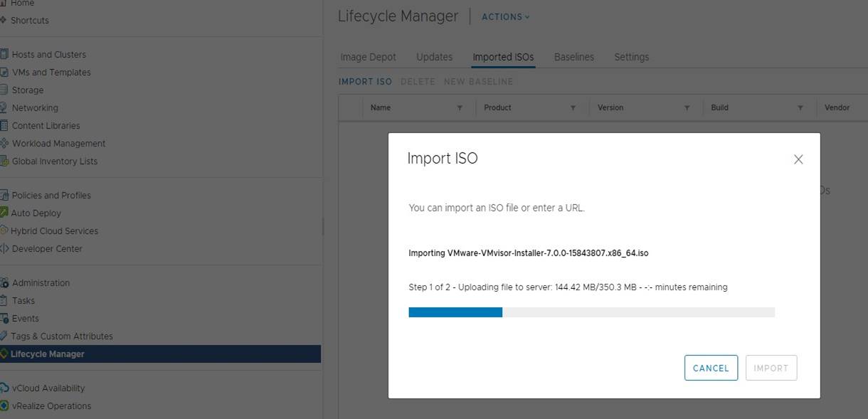Viewport: 868px width, 419px height.
Task: Filter the Name column using its funnel icon
Action: tap(460, 107)
